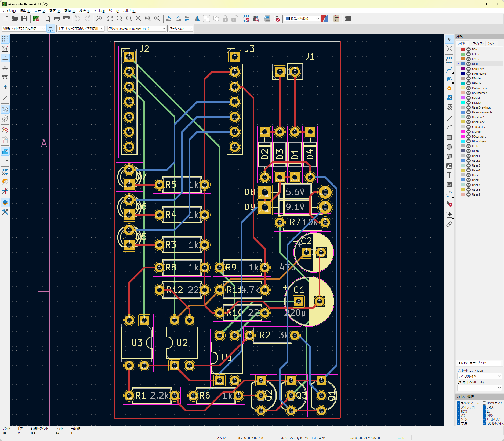Select the Route Tracks tool
Screen dimensions: 504x441
pyautogui.click(x=449, y=70)
